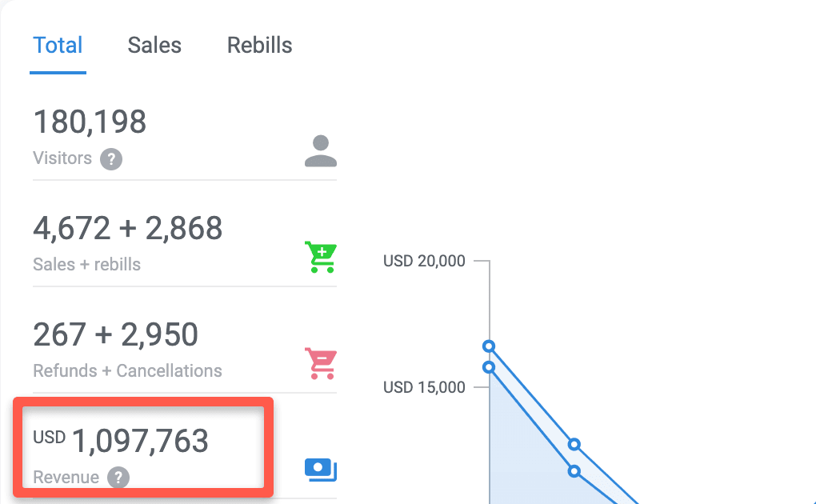Click the USD 20,000 axis label

424,261
